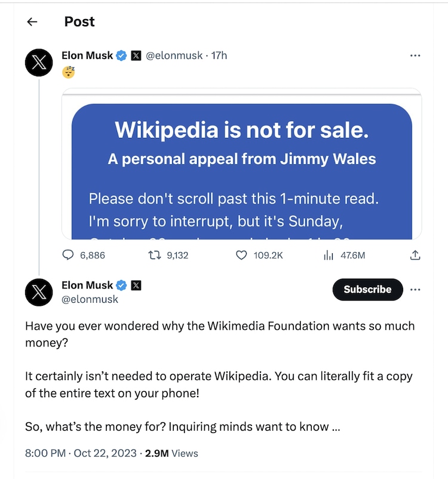Like the post showing 109.2K likes
This screenshot has height=479, width=448.
(x=241, y=255)
